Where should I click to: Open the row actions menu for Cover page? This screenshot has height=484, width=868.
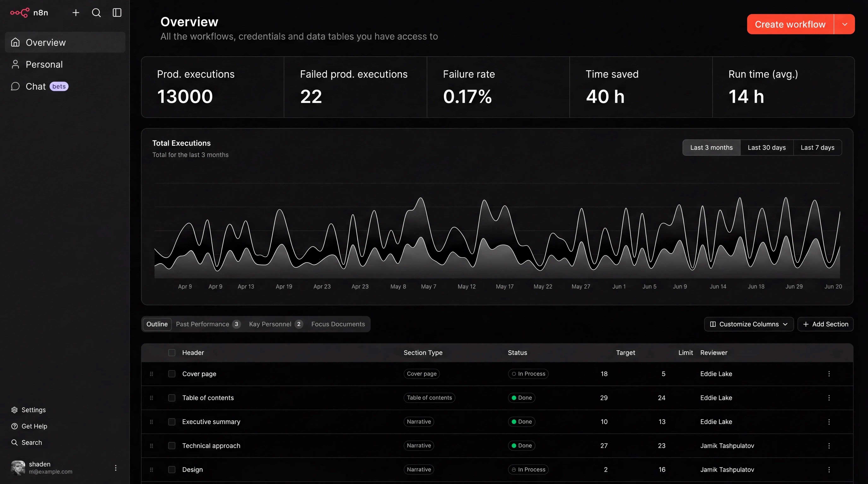click(829, 374)
